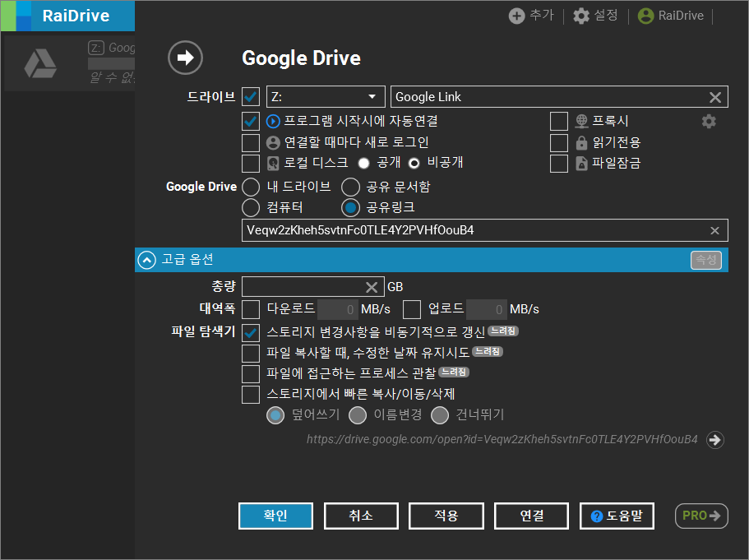Image resolution: width=749 pixels, height=560 pixels.
Task: Clear the Google Link name field
Action: 715,98
